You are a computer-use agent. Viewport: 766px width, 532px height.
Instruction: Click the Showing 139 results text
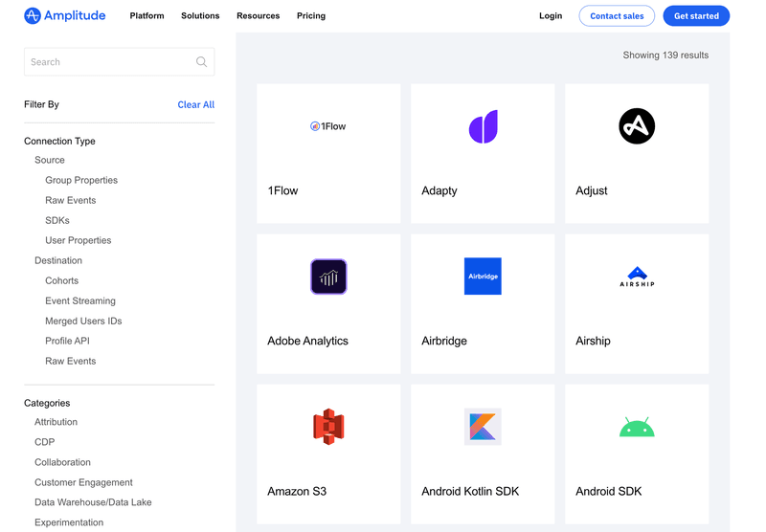[x=665, y=55]
